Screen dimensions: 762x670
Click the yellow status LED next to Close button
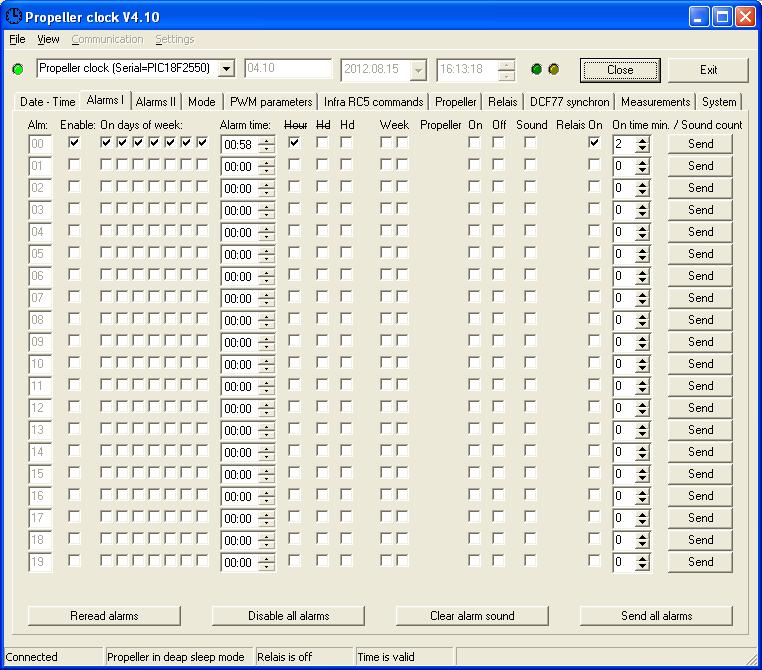pos(554,69)
